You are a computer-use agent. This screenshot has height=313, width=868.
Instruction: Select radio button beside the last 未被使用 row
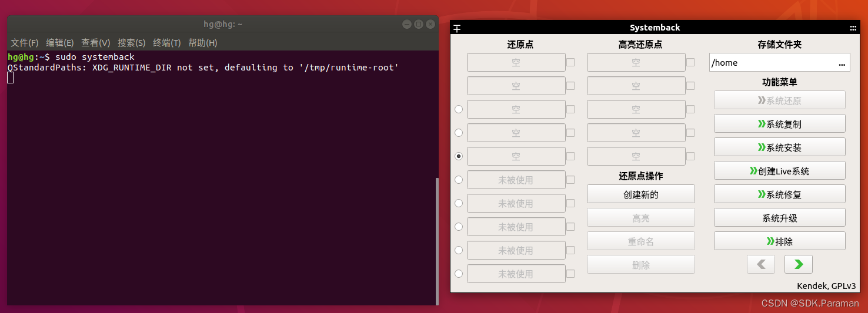click(459, 274)
